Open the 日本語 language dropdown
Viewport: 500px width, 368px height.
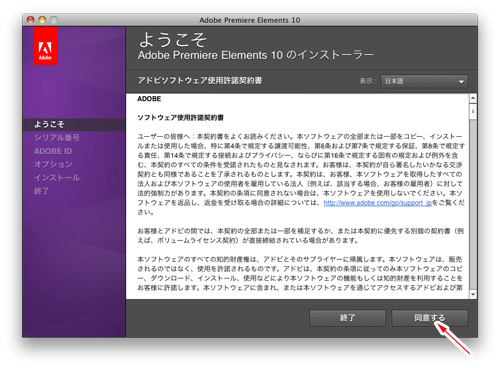pyautogui.click(x=424, y=81)
